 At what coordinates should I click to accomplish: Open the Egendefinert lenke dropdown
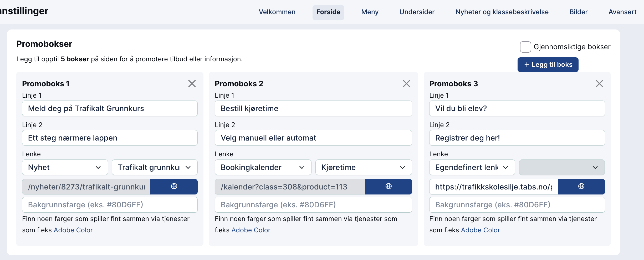tap(472, 167)
